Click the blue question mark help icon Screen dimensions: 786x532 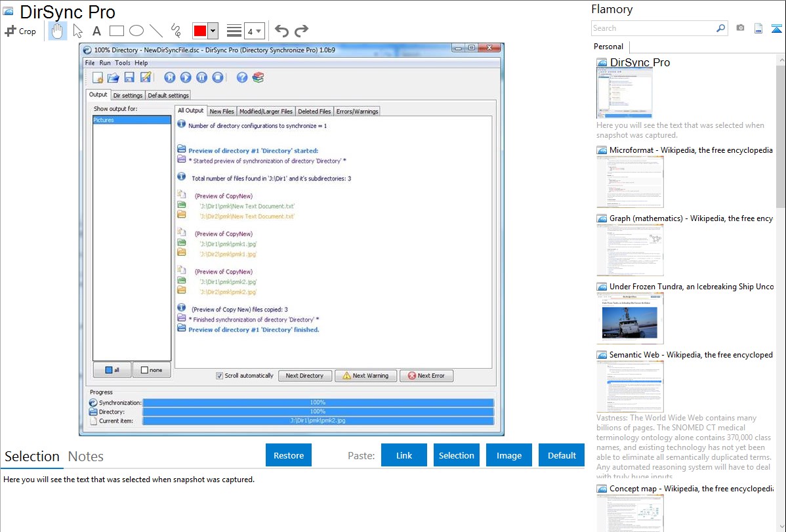[x=242, y=77]
